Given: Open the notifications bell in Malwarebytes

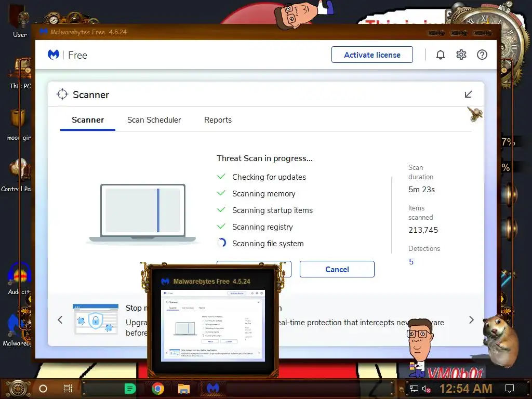Looking at the screenshot, I should (x=441, y=55).
